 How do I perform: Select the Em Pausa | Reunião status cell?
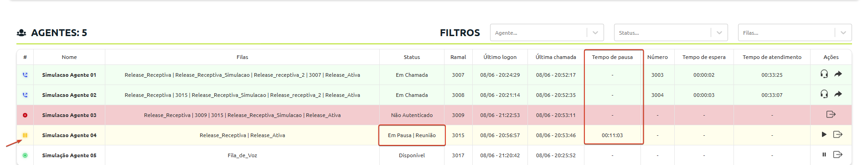coord(412,135)
